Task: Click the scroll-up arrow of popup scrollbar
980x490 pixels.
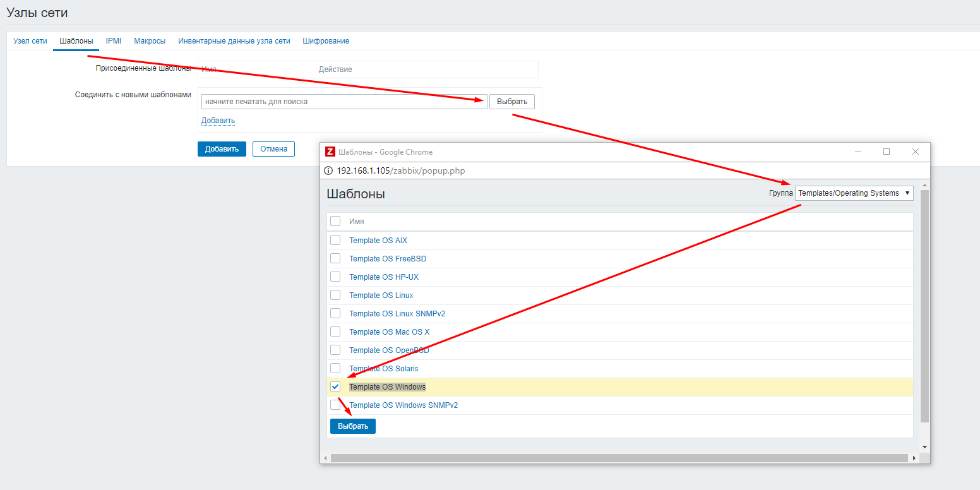Action: click(924, 184)
